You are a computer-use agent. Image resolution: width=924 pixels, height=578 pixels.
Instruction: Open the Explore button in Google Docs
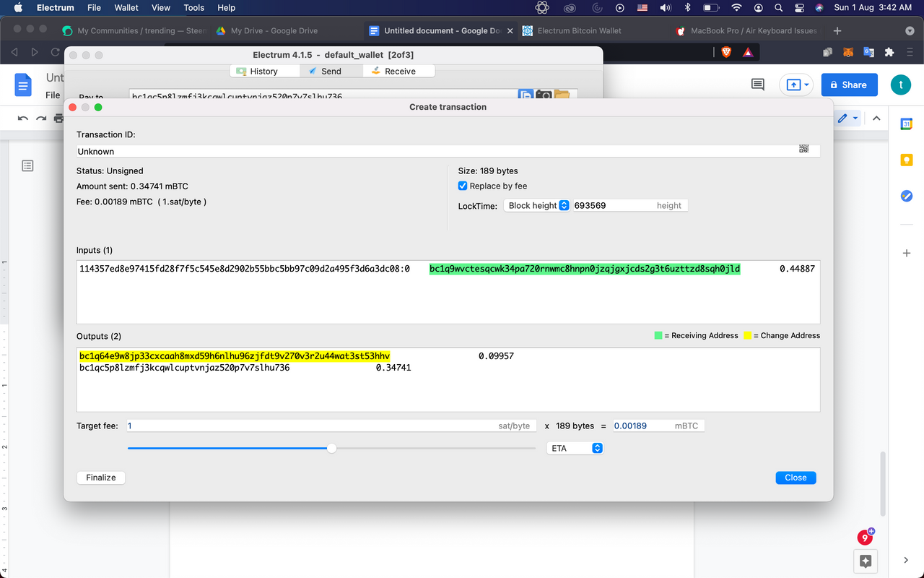[x=866, y=561]
